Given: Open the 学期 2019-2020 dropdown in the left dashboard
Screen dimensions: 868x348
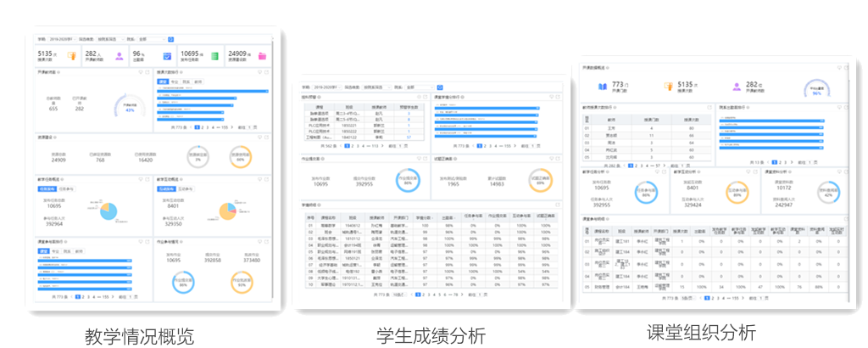Looking at the screenshot, I should pos(64,39).
